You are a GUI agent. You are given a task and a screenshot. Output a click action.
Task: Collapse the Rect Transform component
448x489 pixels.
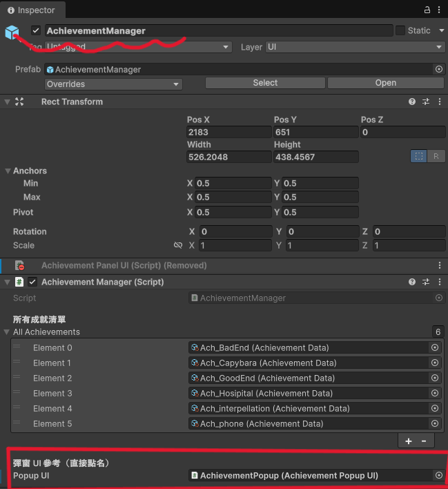pyautogui.click(x=7, y=102)
